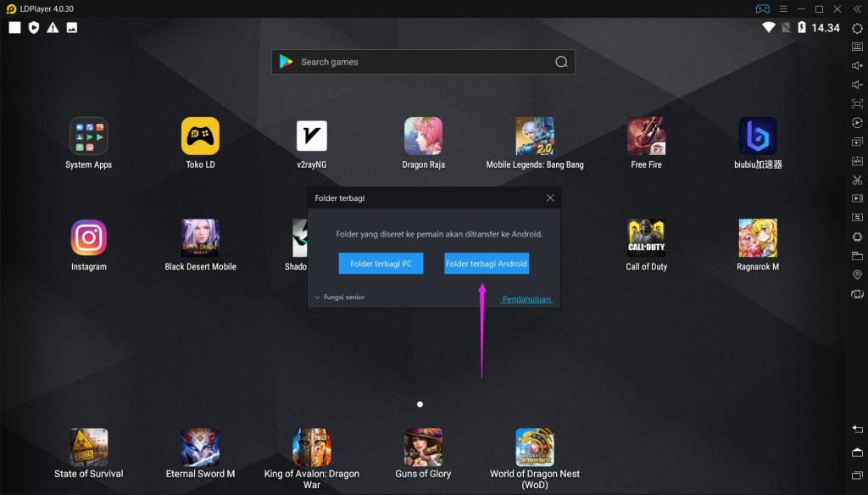Screen dimensions: 868x495
Task: Open the hamburger menu in title bar
Action: pos(783,8)
